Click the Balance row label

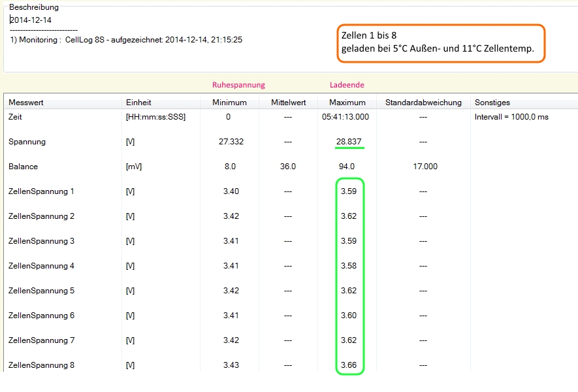coord(23,167)
